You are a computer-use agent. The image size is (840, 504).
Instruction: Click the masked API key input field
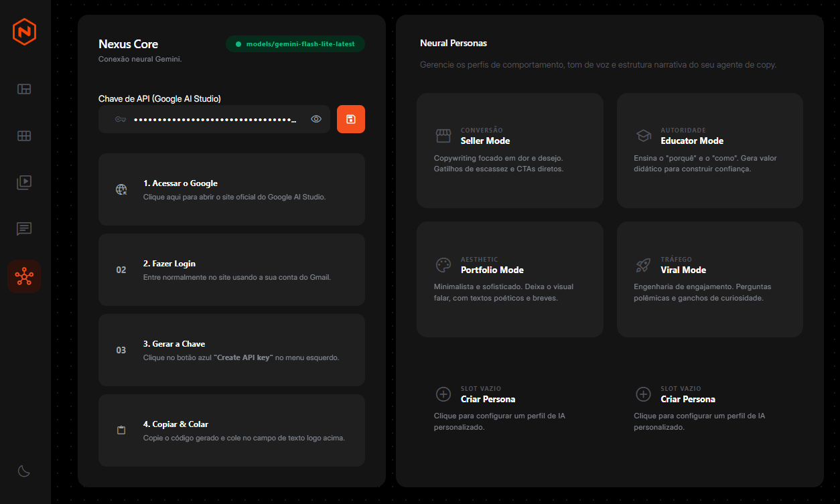pos(214,119)
